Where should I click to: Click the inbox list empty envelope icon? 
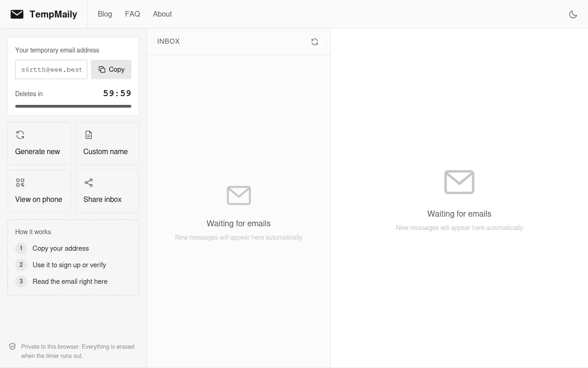(239, 195)
